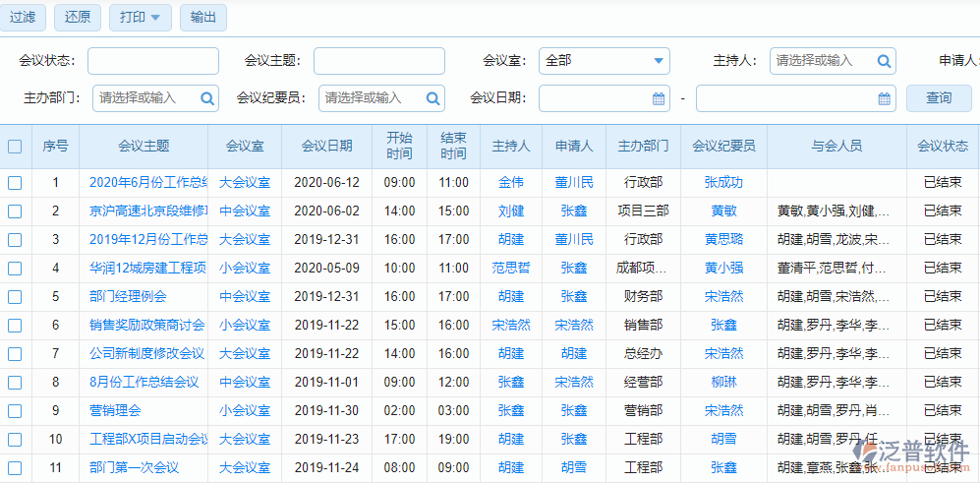Select the checkbox for row 11
Screen dimensions: 980x483
pyautogui.click(x=15, y=468)
